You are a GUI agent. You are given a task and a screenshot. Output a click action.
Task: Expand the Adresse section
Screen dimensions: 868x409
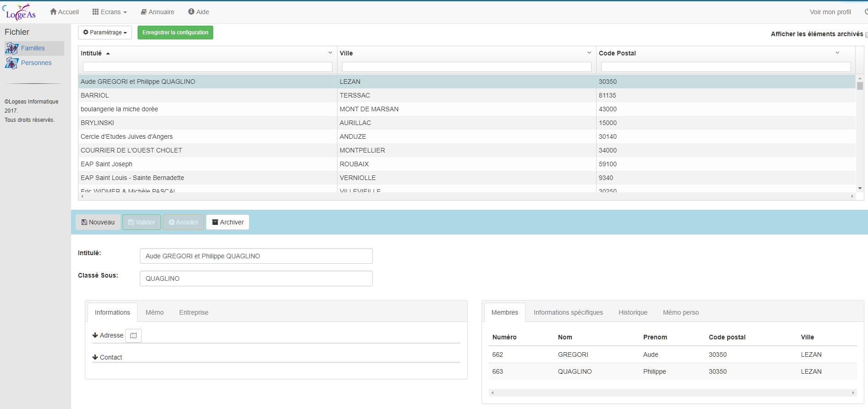[108, 335]
